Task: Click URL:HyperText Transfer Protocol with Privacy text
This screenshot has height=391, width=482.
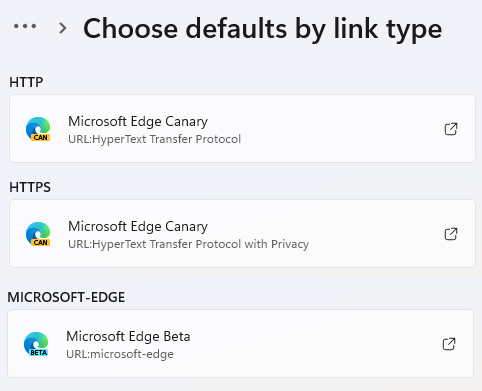Action: click(189, 244)
